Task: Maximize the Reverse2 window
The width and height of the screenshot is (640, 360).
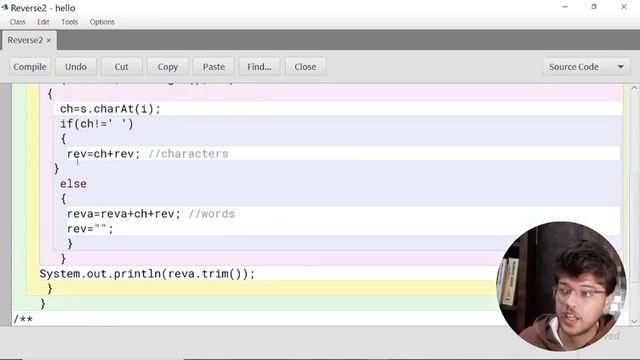Action: [x=594, y=7]
